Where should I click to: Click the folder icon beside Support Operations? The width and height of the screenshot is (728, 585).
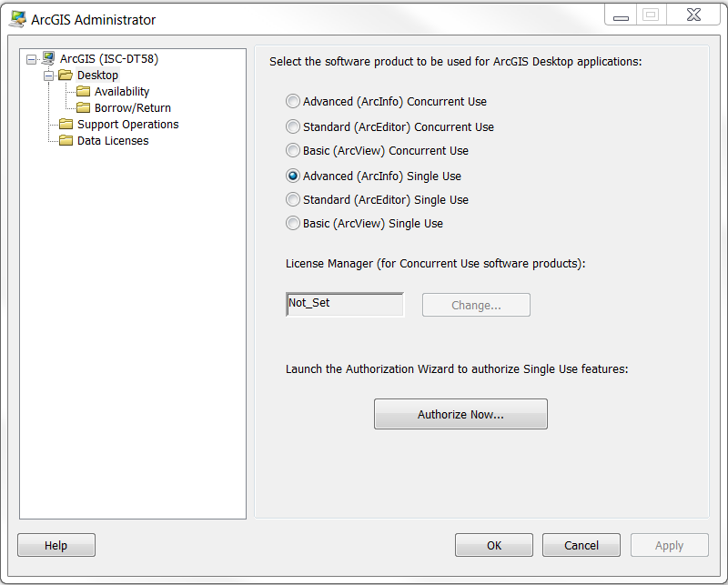pyautogui.click(x=66, y=124)
